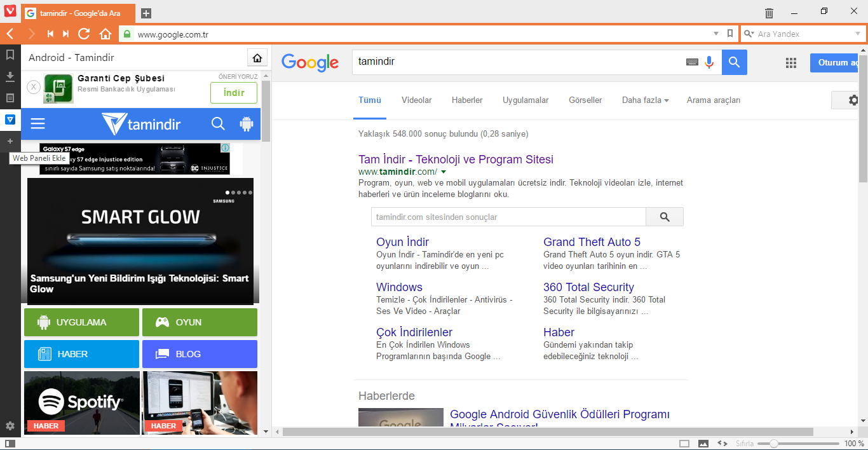Open the Notes panel in sidebar

click(x=10, y=98)
